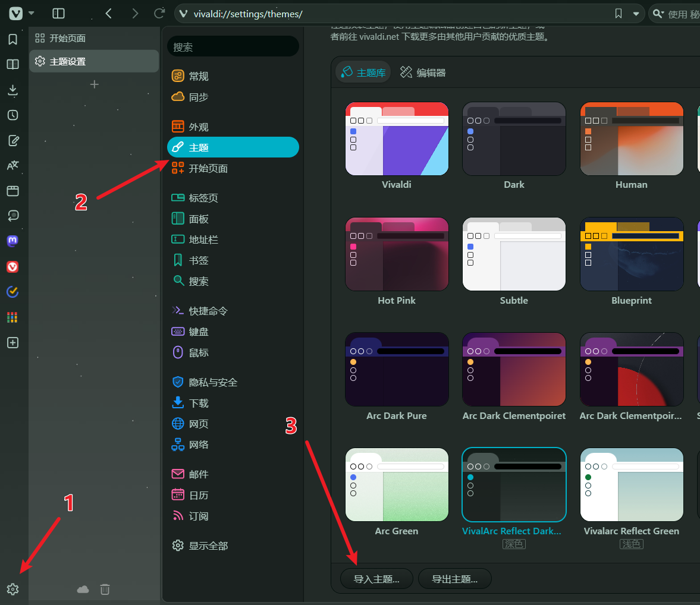This screenshot has width=700, height=605.
Task: Open the Sessions chat-like panel icon
Action: click(13, 216)
